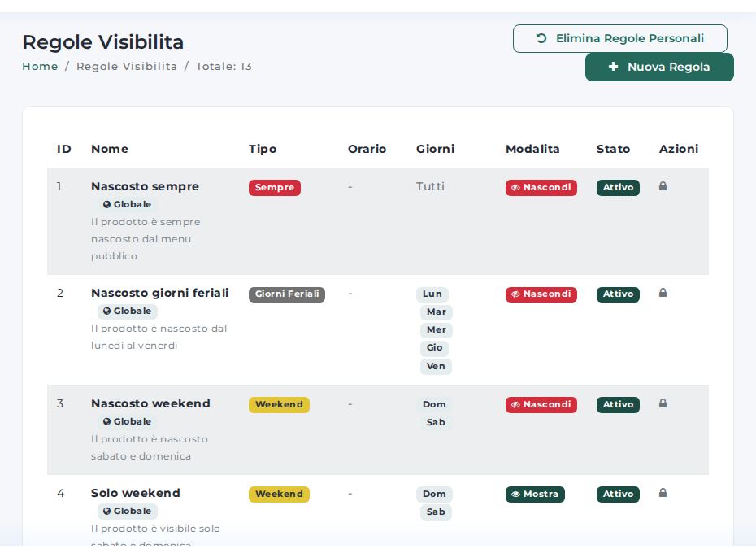Viewport: 756px width, 549px height.
Task: Click the Nascondi badge for Nascosto giorni feriali
Action: point(541,294)
